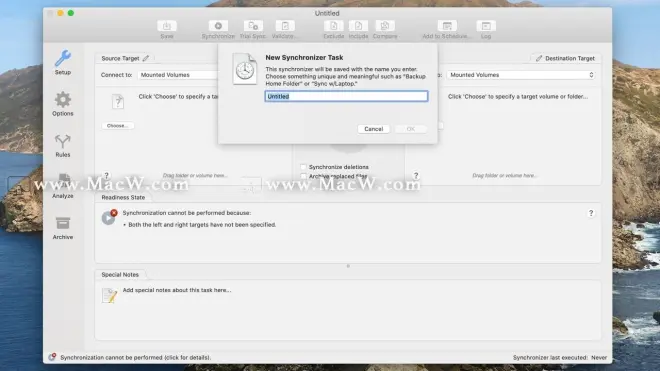This screenshot has width=660, height=371.
Task: Click the destination target help question mark
Action: point(416,176)
